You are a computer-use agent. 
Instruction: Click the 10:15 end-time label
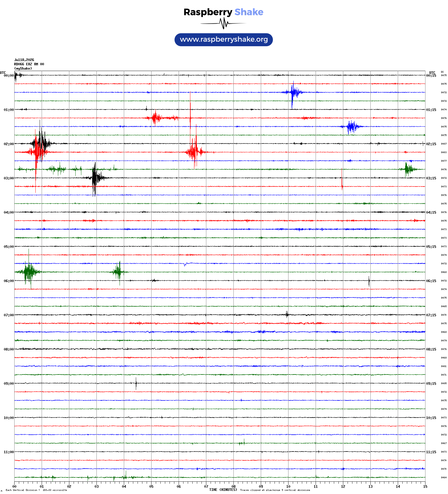point(431,418)
